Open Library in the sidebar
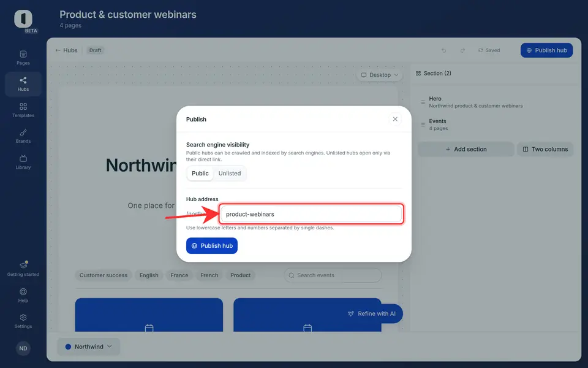588x368 pixels. 23,162
